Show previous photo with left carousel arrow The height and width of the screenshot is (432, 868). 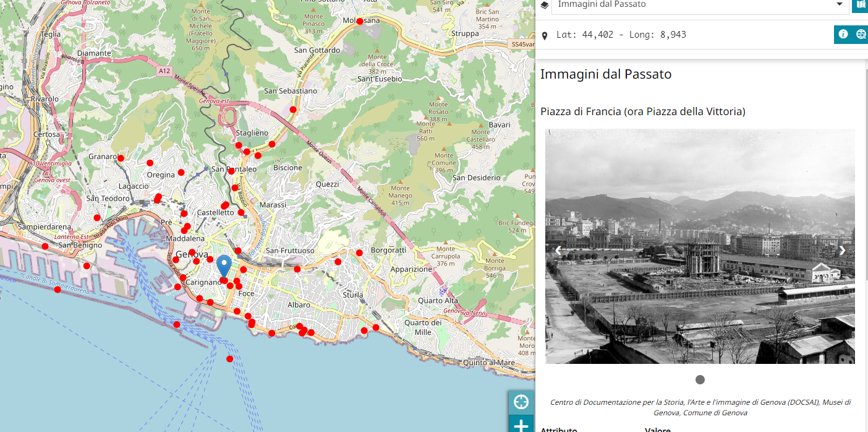pyautogui.click(x=558, y=251)
